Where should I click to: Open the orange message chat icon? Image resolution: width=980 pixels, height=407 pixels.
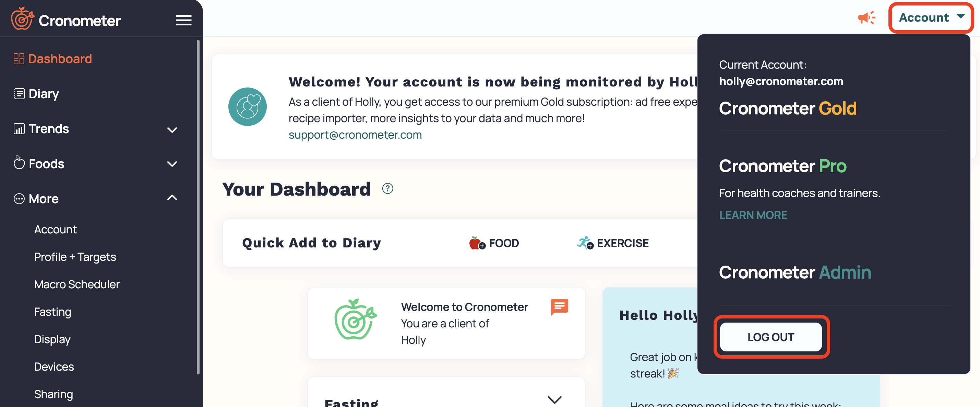[559, 306]
